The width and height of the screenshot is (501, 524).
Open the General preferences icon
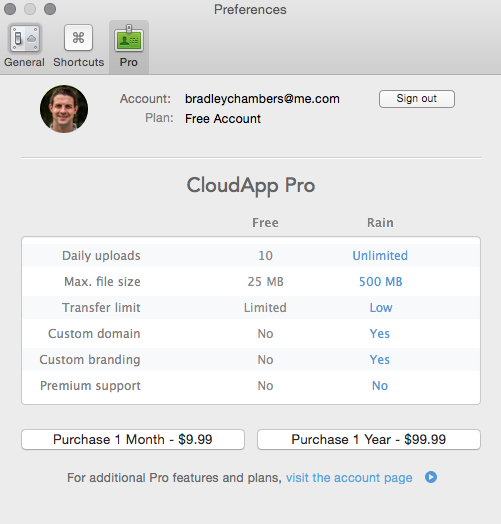coord(25,38)
